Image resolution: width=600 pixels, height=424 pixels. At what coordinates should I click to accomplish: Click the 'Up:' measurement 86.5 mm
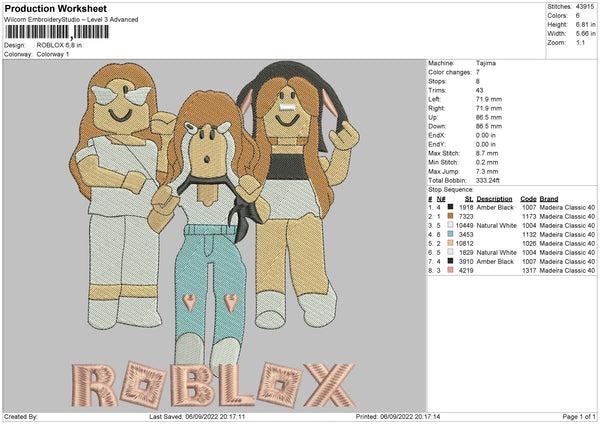[489, 117]
